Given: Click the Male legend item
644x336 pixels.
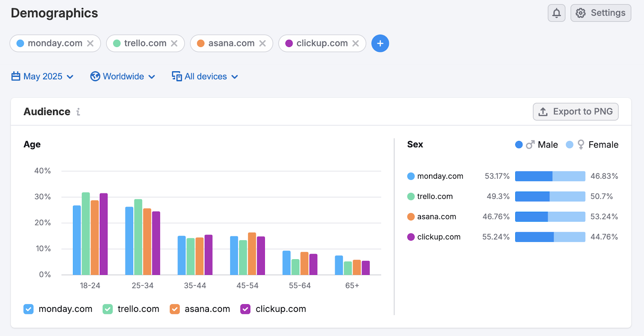Looking at the screenshot, I should pyautogui.click(x=537, y=145).
